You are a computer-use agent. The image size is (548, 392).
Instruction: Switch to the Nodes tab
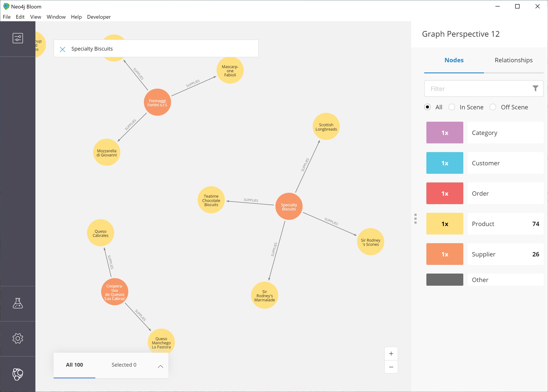pos(454,60)
